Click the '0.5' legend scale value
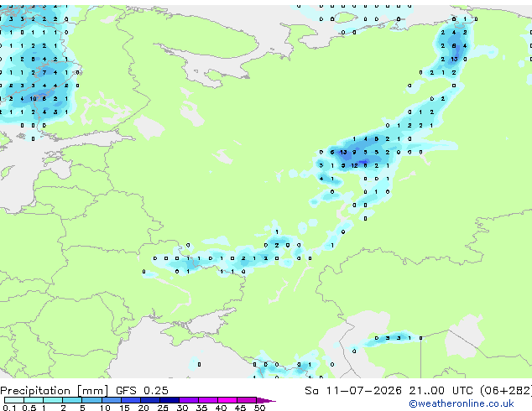The image size is (532, 411). (29, 408)
